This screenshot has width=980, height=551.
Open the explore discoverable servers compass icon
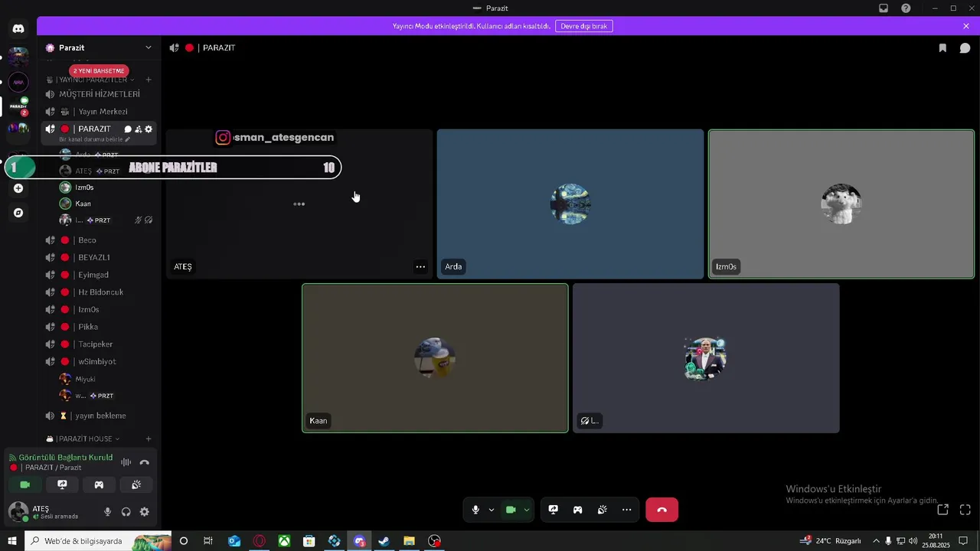pyautogui.click(x=18, y=213)
